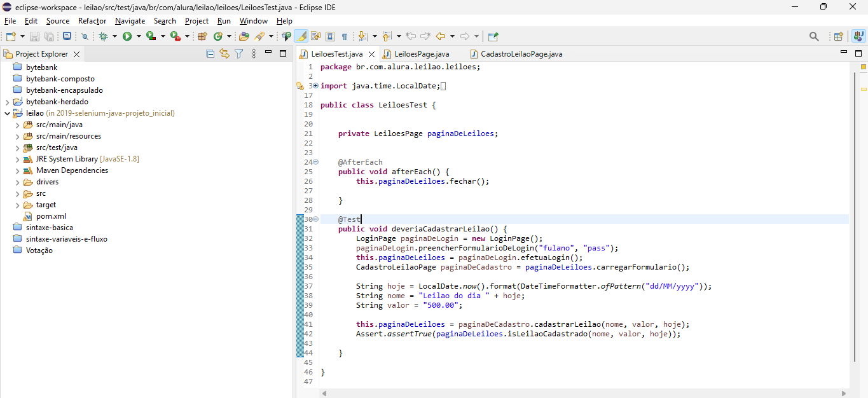Click the Search flashlight toolbar icon

point(259,37)
